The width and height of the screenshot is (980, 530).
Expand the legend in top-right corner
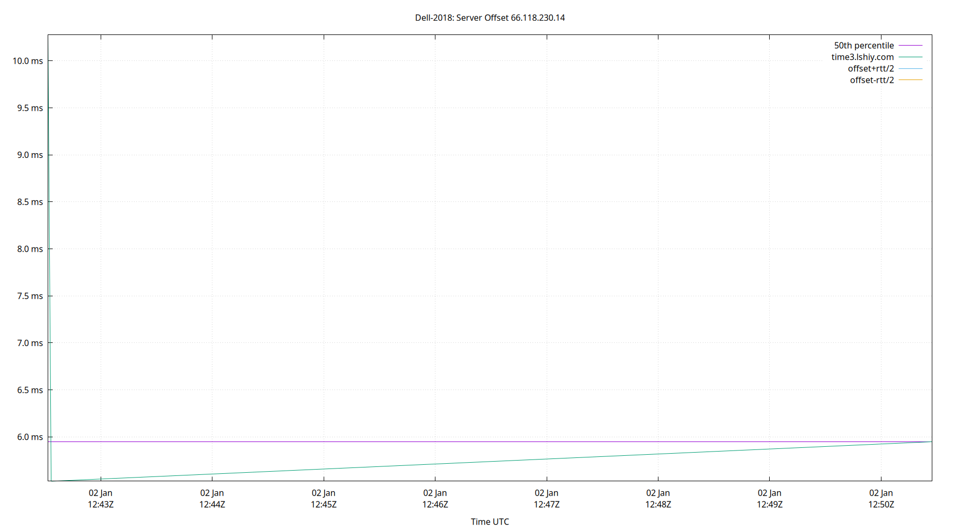pyautogui.click(x=879, y=62)
